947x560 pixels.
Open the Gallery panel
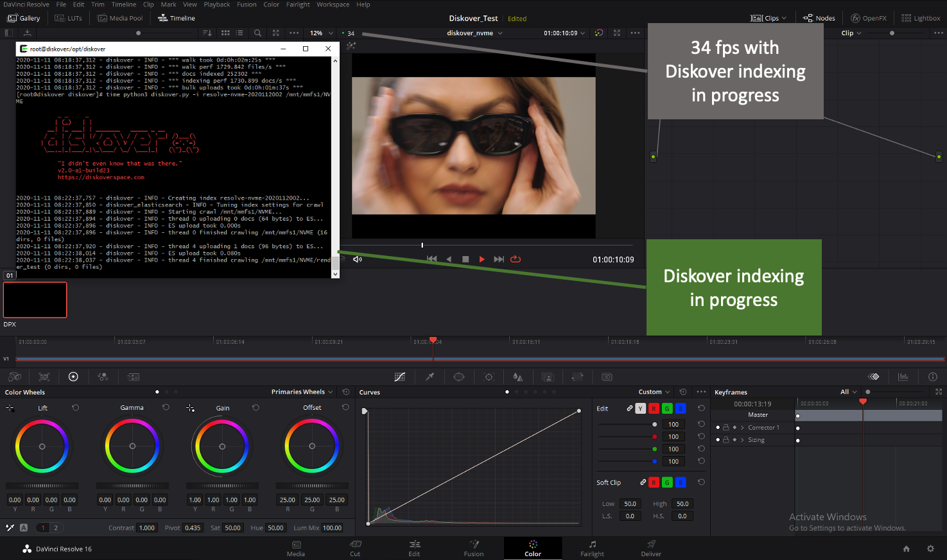coord(24,18)
